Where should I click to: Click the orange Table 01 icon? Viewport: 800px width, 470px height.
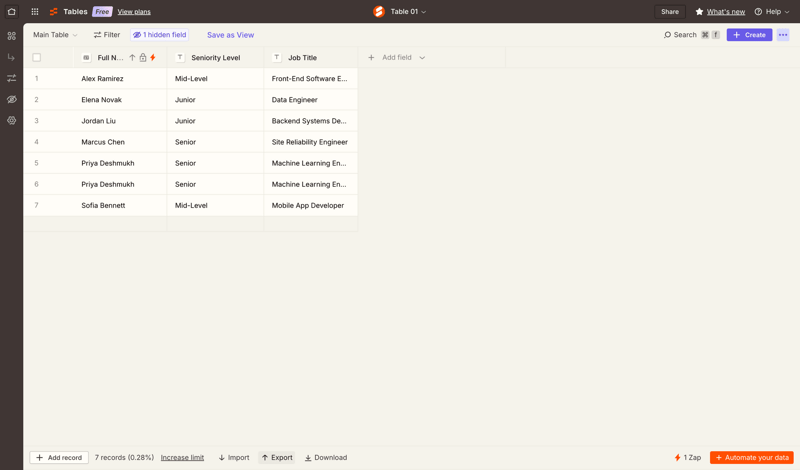pos(379,11)
